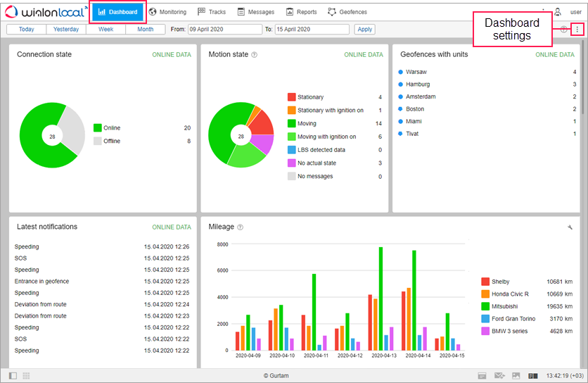Switch to the Monitoring tab
This screenshot has width=588, height=383.
[x=167, y=12]
